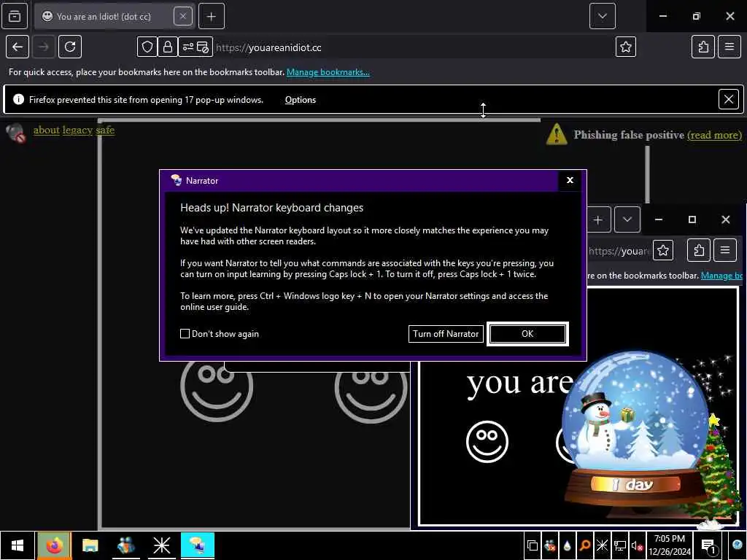The image size is (747, 560).
Task: Open pop-up blocker Options
Action: 300,100
